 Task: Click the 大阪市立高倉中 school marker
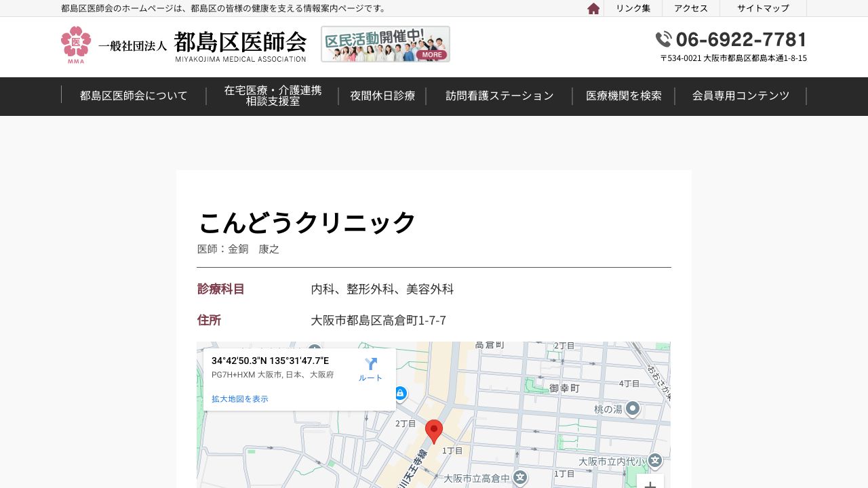(x=519, y=478)
